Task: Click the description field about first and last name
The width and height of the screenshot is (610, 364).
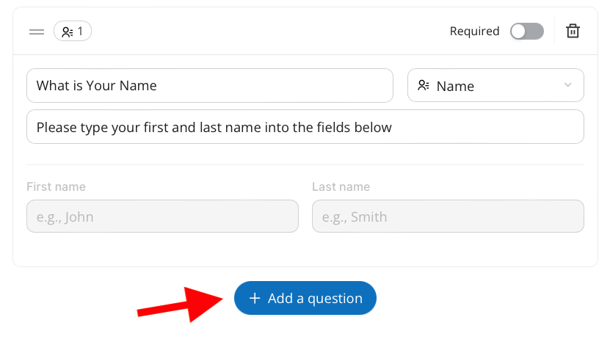Action: (x=305, y=127)
